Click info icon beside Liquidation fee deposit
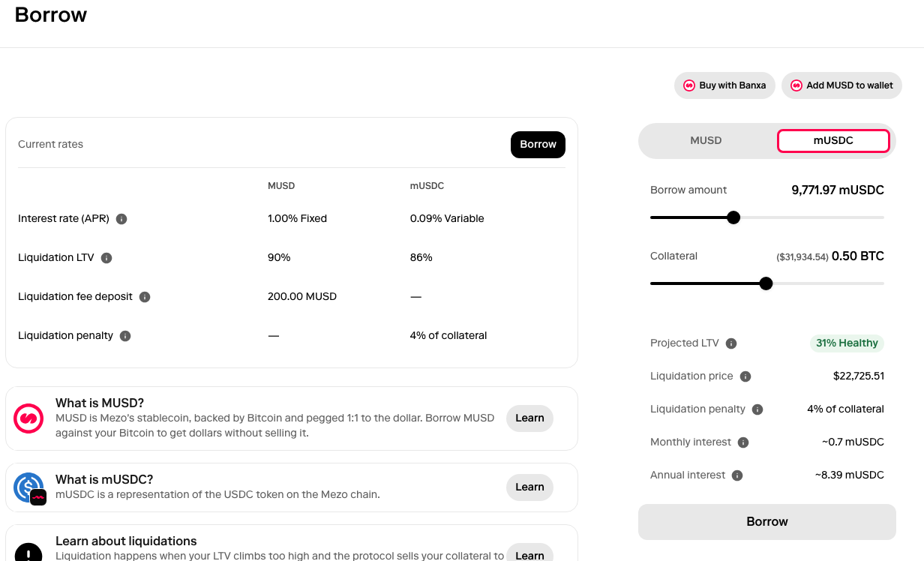The height and width of the screenshot is (561, 924). coord(145,297)
